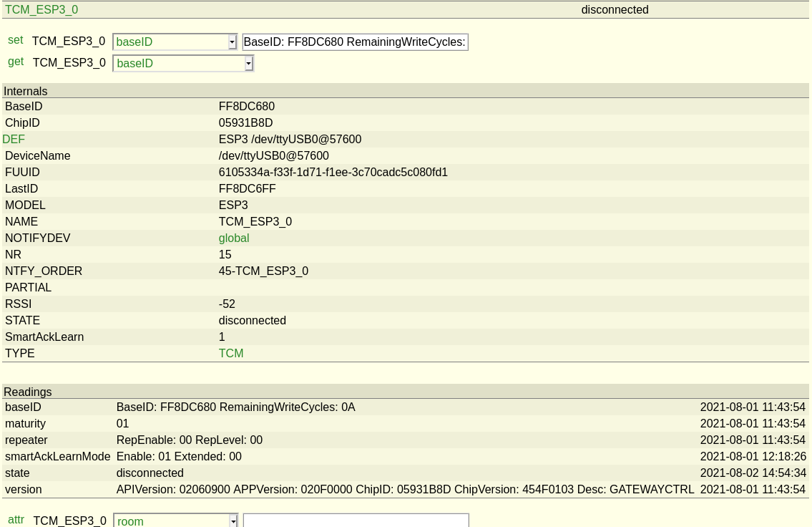
Task: Click the green 'attr' command link
Action: (16, 520)
